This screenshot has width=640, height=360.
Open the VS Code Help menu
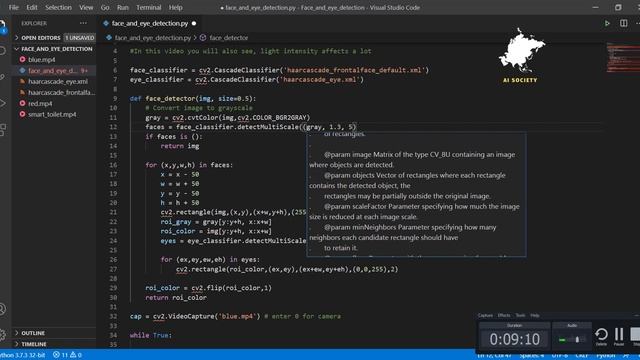tap(176, 7)
